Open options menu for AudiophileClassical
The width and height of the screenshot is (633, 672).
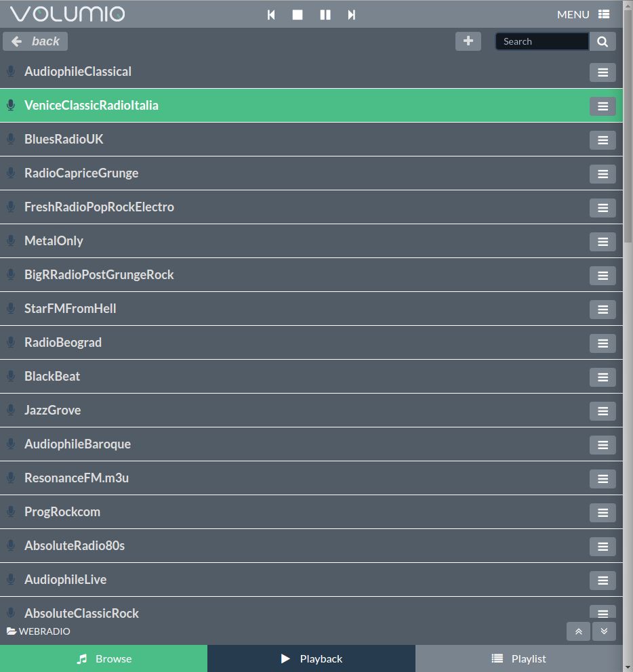pos(603,72)
